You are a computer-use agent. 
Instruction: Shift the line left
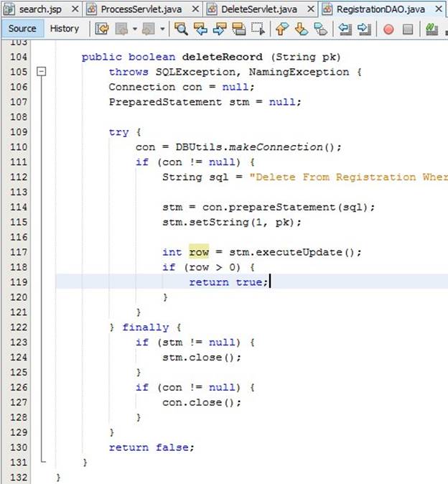click(345, 29)
